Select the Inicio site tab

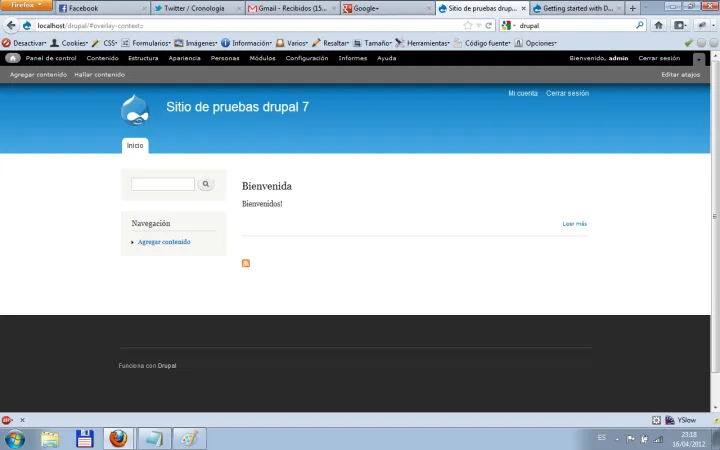coord(135,145)
